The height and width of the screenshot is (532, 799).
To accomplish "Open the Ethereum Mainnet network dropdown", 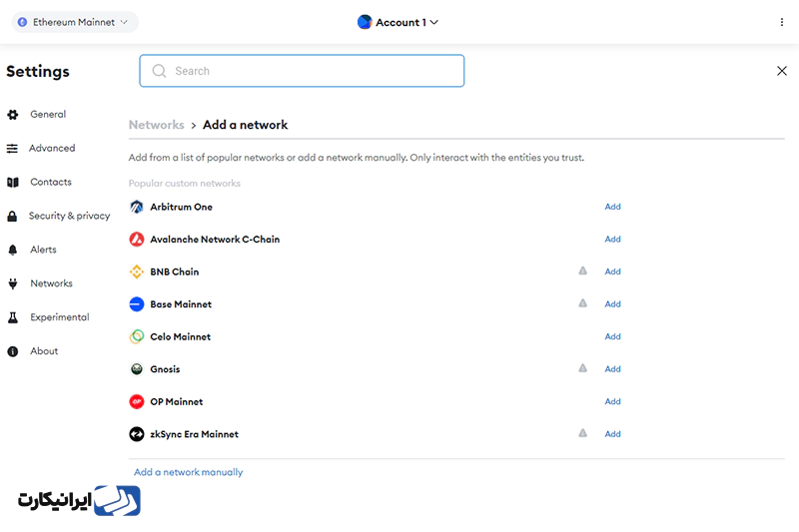I will tap(74, 22).
